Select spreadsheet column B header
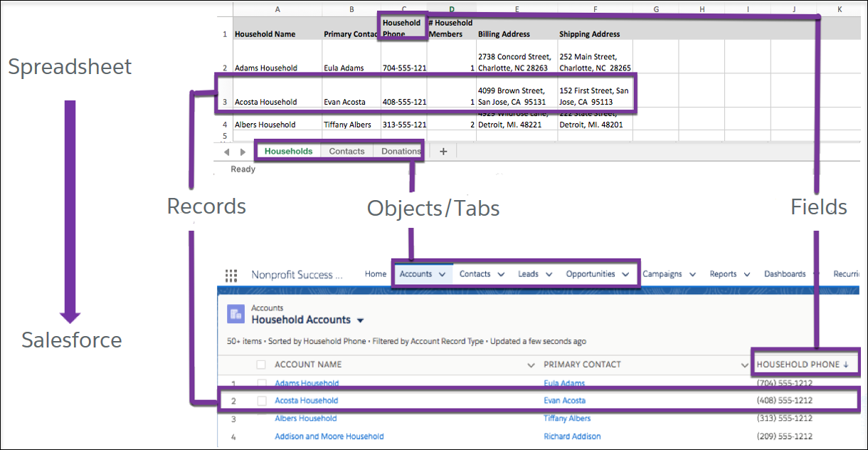The image size is (868, 450). point(351,9)
